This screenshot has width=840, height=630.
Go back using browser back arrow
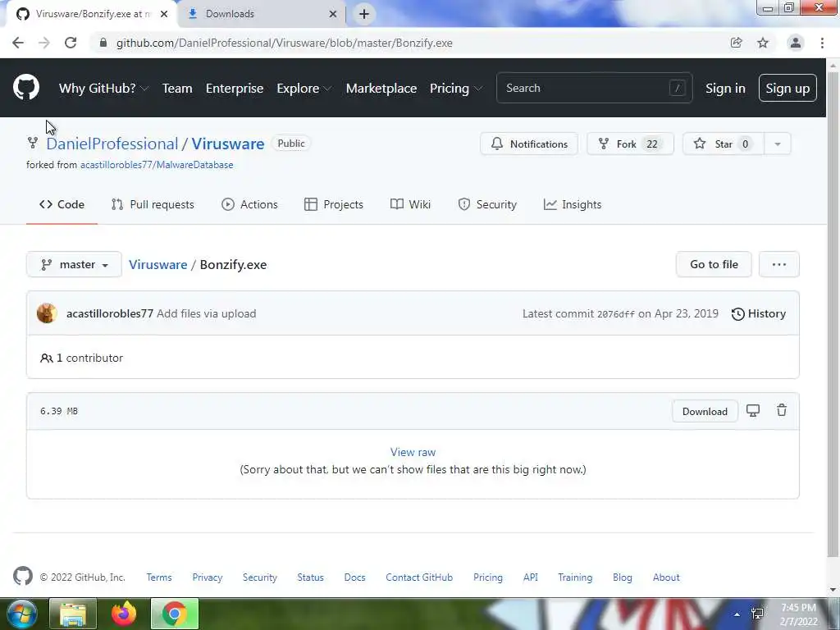[x=18, y=43]
